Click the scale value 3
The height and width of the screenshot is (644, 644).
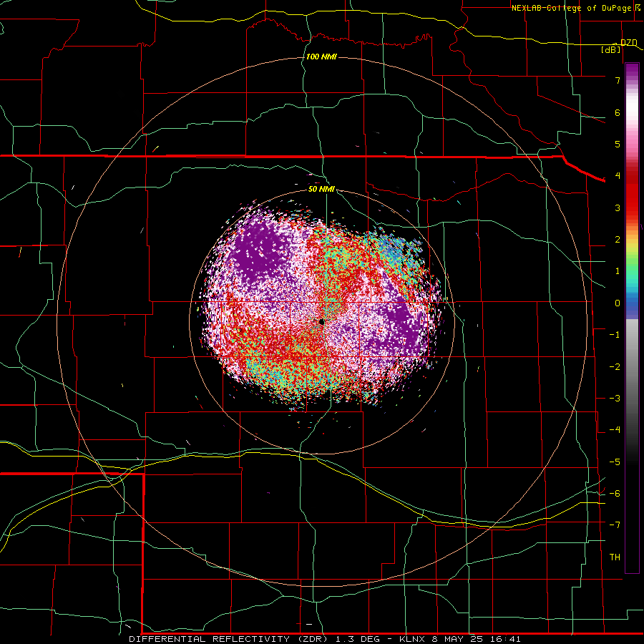[x=618, y=208]
